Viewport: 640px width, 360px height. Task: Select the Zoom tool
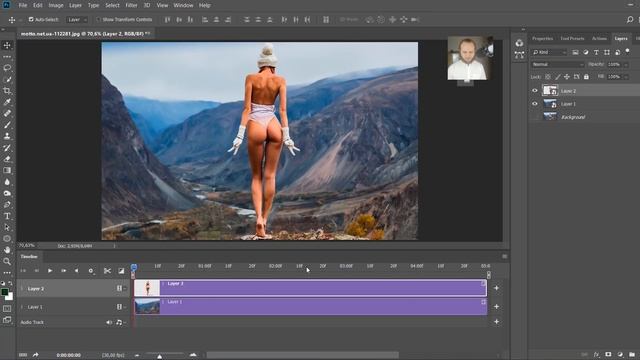[7, 261]
